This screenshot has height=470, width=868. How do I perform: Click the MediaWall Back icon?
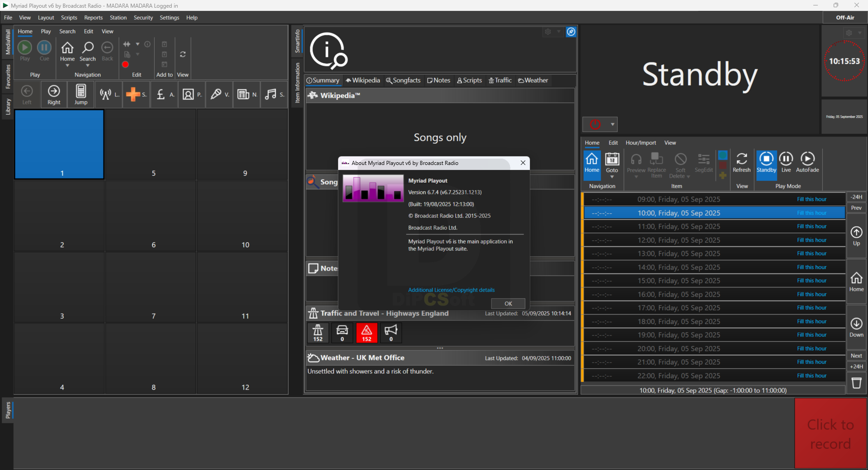(x=107, y=51)
